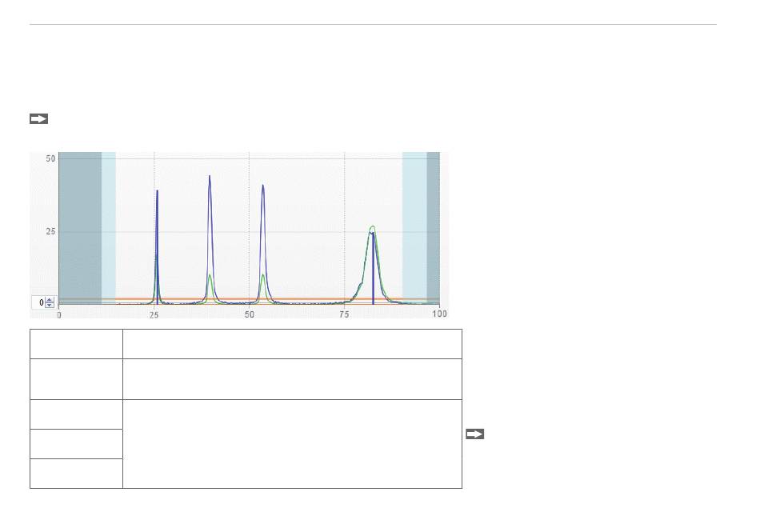Select the x-axis label 100

(x=439, y=314)
